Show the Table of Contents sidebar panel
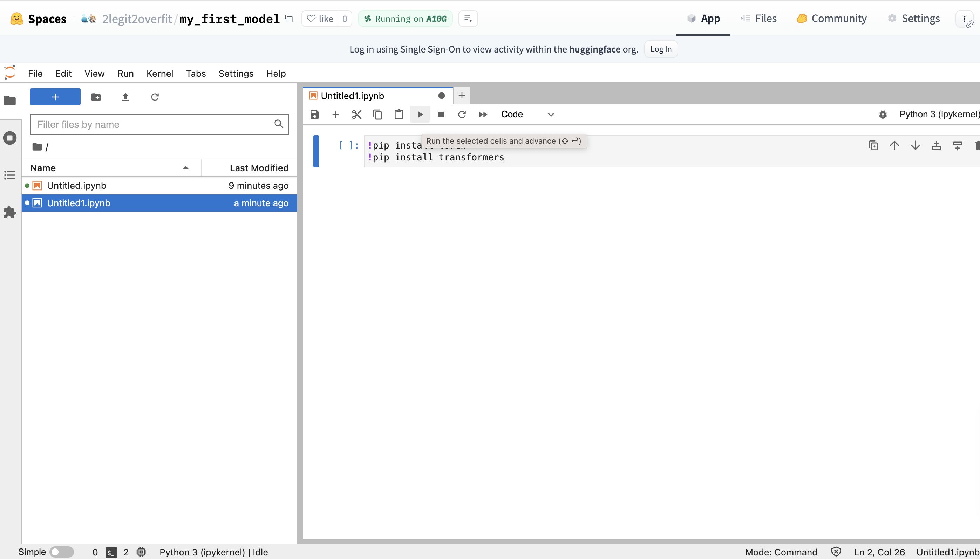 coord(9,175)
